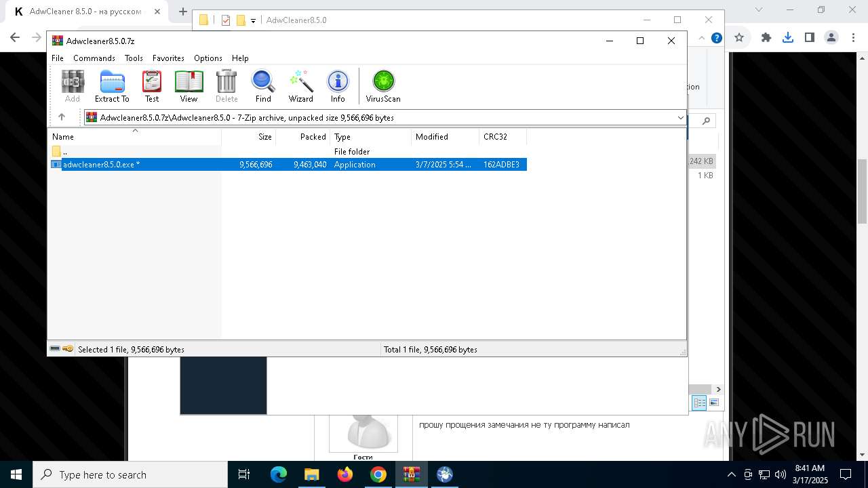Open the Commands menu

[94, 58]
